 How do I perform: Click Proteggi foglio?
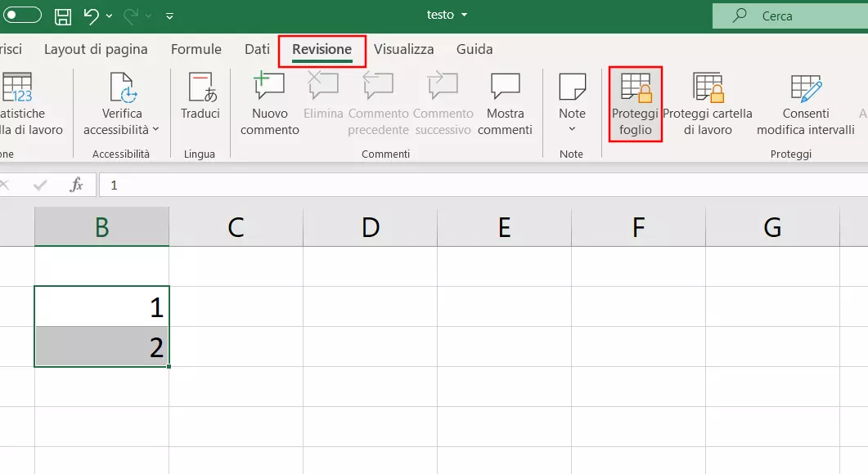(x=635, y=104)
